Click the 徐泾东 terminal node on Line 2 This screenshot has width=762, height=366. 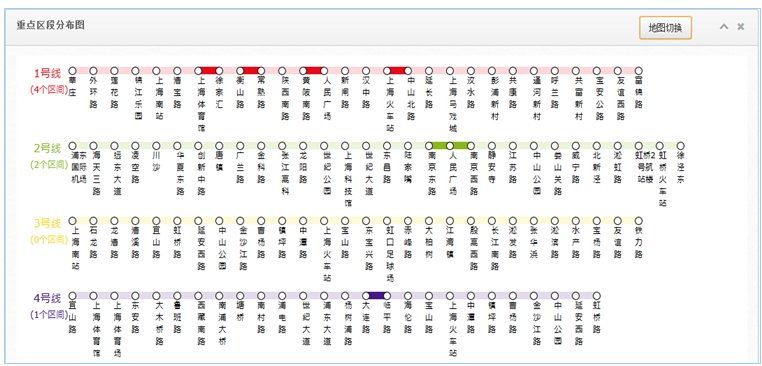tap(680, 145)
